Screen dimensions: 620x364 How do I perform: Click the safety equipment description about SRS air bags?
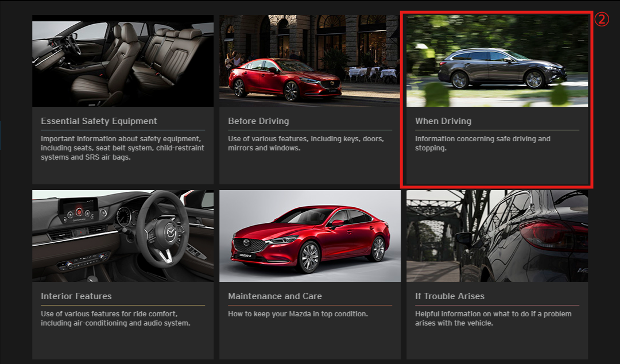pyautogui.click(x=122, y=148)
